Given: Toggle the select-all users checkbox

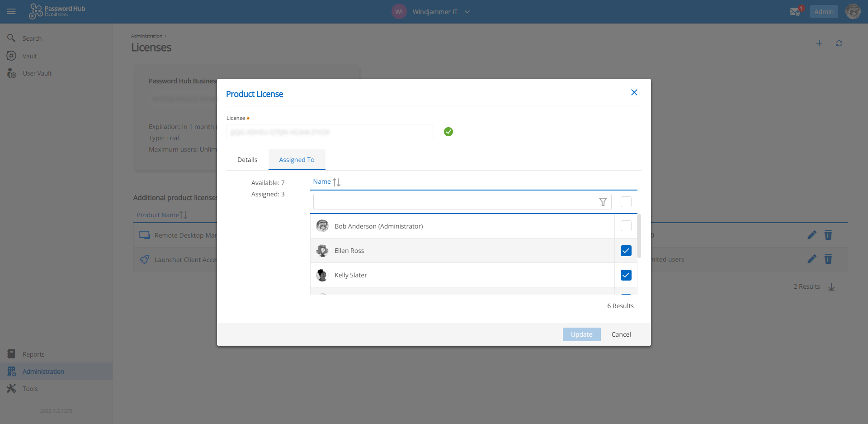Looking at the screenshot, I should coord(626,202).
